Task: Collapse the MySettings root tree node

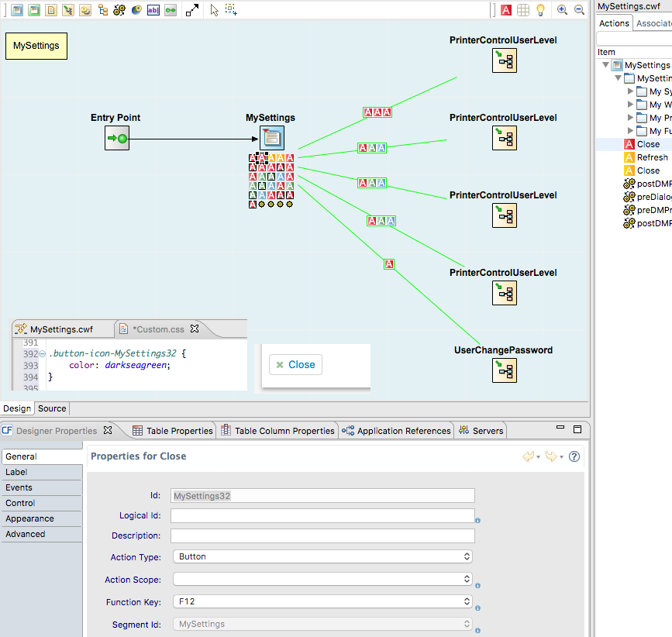Action: click(x=605, y=65)
